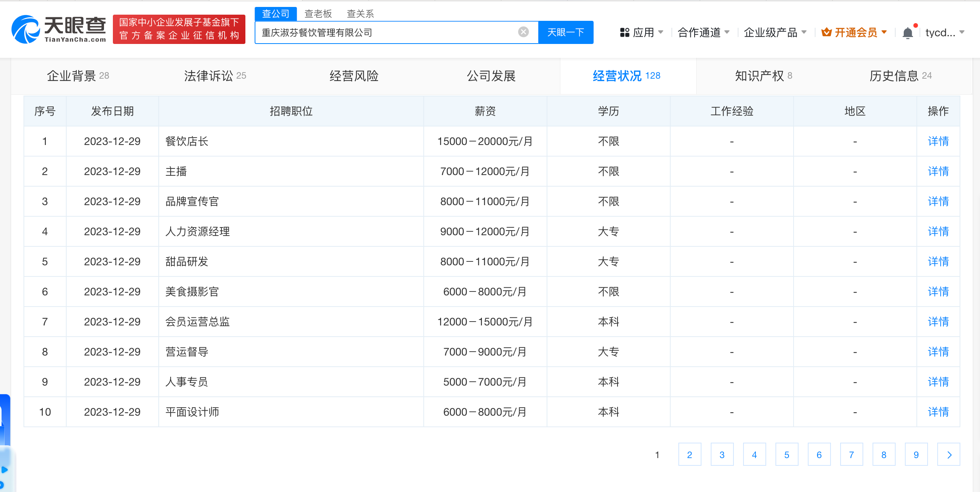
Task: Select the 查关系 search tab
Action: (361, 14)
